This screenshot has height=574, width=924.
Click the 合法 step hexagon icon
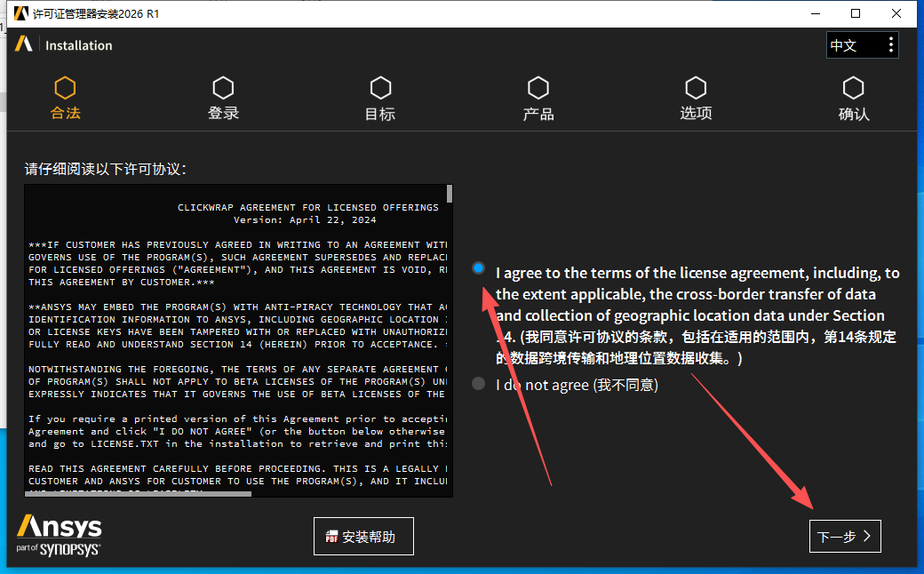tap(65, 88)
